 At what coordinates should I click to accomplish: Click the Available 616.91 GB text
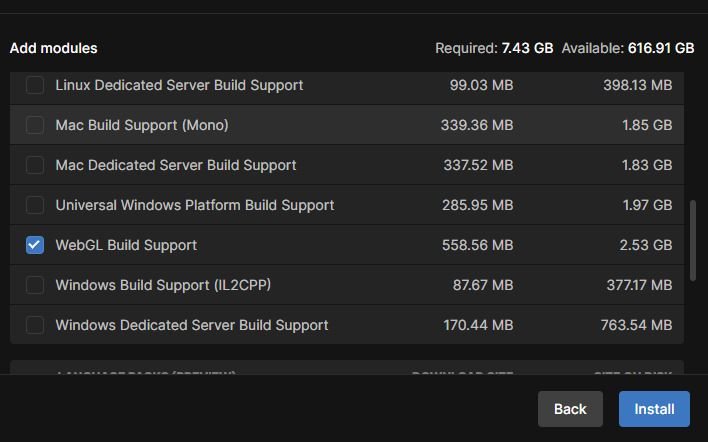(628, 48)
